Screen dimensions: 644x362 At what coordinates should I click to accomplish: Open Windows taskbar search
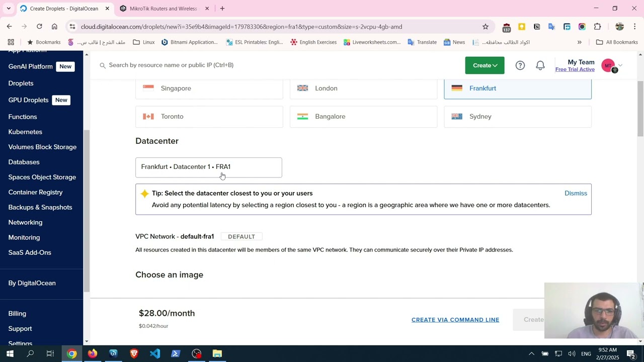[30, 353]
